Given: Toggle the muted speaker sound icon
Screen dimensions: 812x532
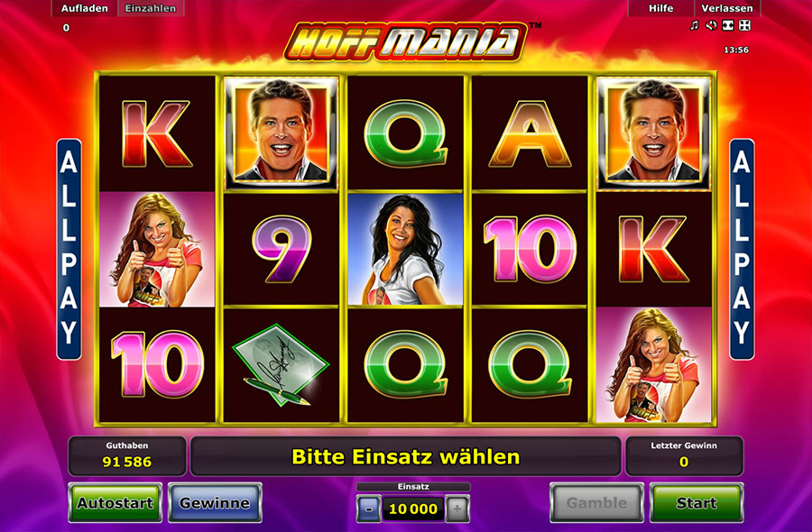Looking at the screenshot, I should (x=711, y=25).
